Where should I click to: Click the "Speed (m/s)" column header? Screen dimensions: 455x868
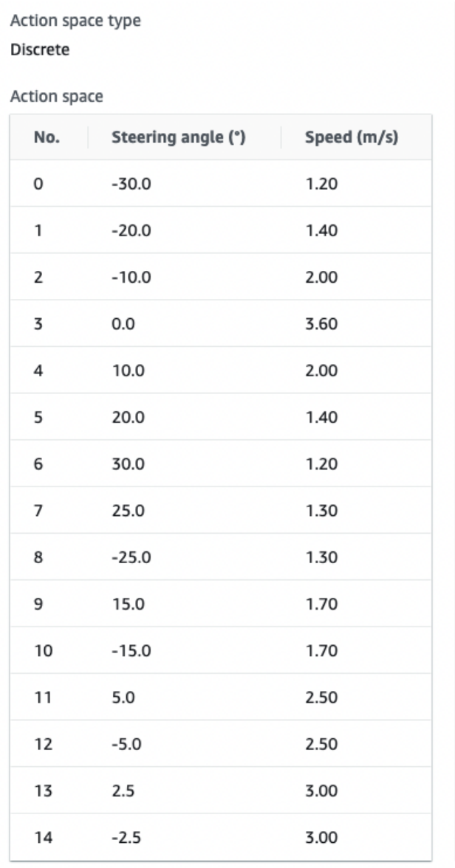click(x=352, y=137)
